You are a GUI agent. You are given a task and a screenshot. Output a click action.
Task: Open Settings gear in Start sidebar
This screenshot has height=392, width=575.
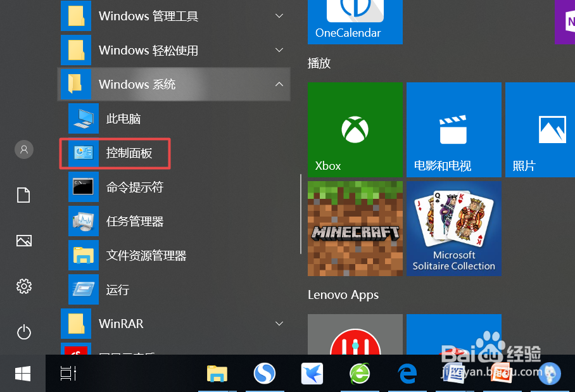pyautogui.click(x=24, y=286)
